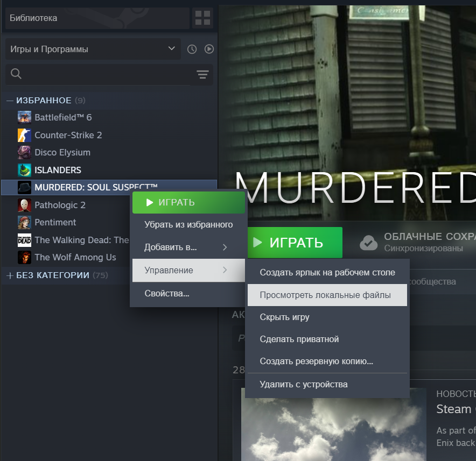Click the Pathologic 2 game icon
476x461 pixels.
pyautogui.click(x=24, y=205)
